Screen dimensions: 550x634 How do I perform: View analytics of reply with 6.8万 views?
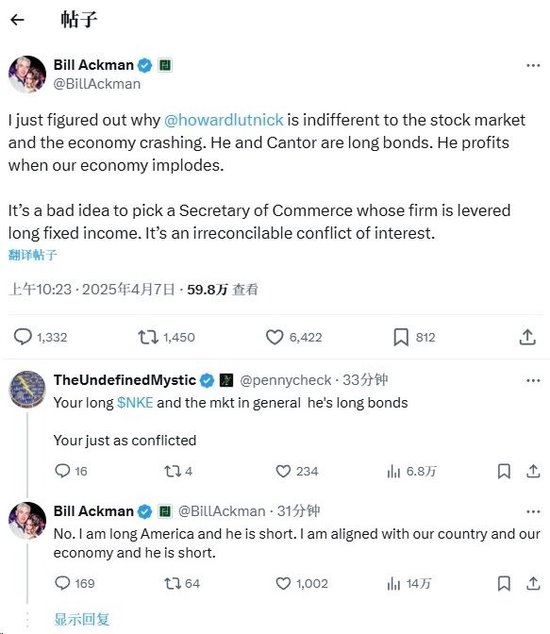click(393, 471)
